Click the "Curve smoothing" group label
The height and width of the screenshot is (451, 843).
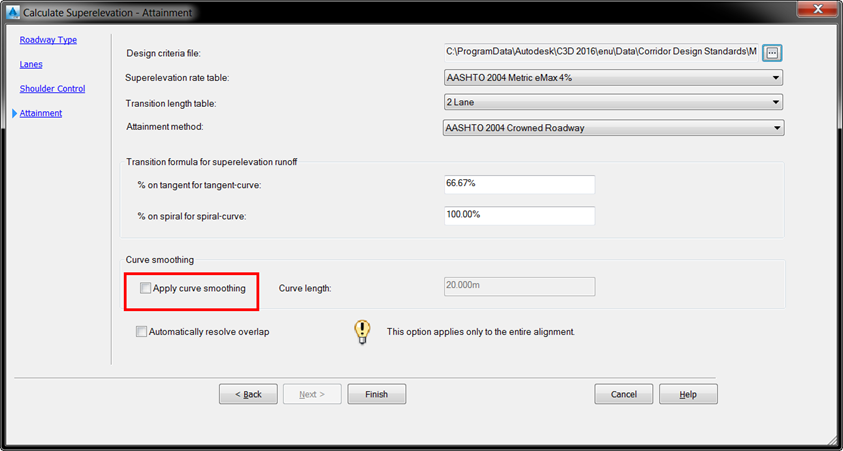coord(160,260)
